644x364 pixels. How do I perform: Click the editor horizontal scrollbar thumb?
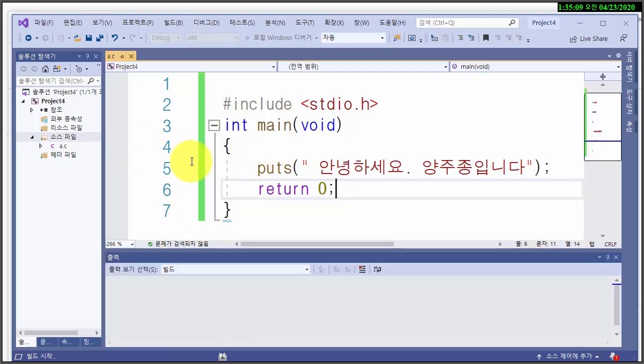point(317,244)
